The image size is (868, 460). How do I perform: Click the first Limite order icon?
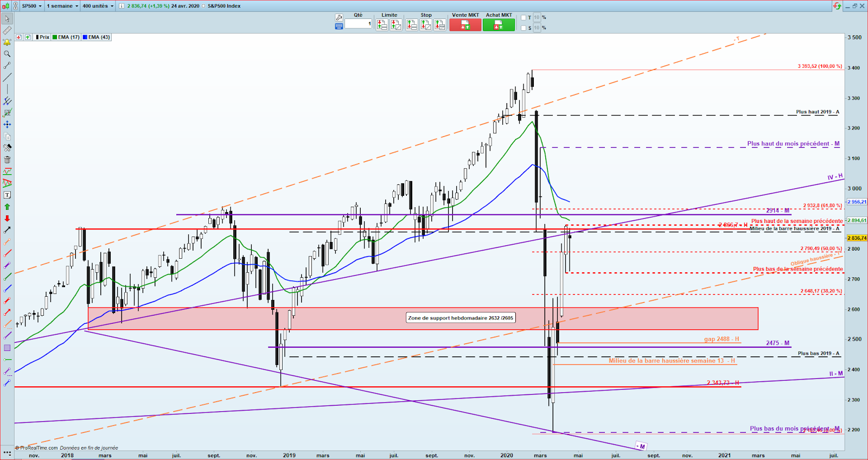381,24
